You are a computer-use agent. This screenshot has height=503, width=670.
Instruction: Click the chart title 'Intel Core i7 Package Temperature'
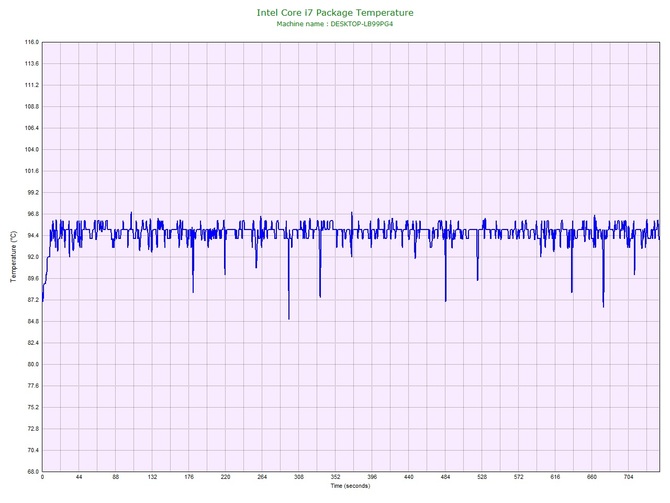click(x=335, y=13)
